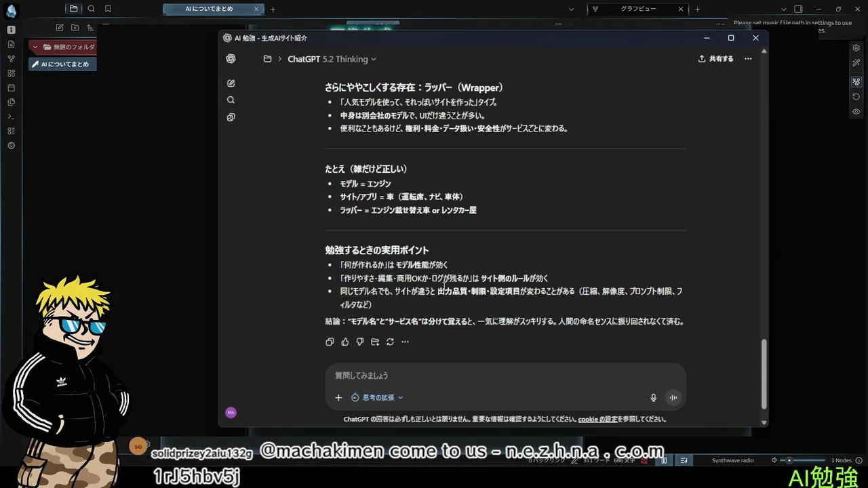
Task: Click the 共有する share button
Action: tap(715, 59)
